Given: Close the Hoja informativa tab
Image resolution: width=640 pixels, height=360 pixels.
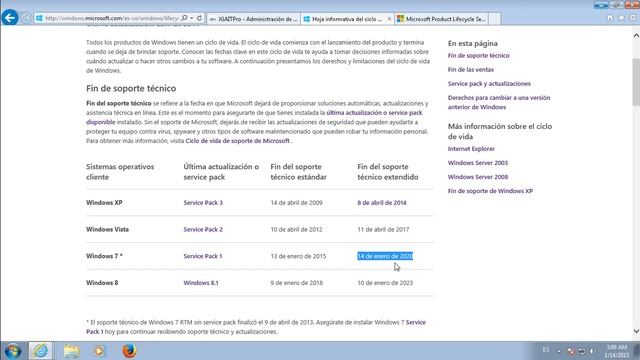Looking at the screenshot, I should (389, 19).
